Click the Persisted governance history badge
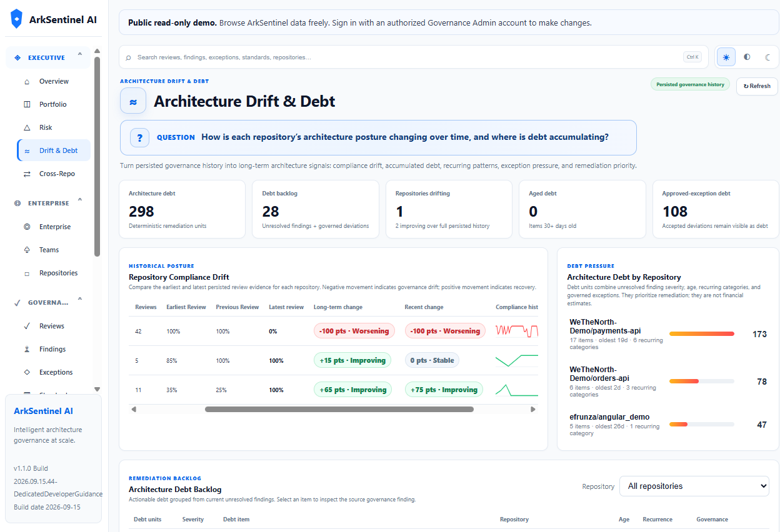Image resolution: width=780 pixels, height=532 pixels. (x=690, y=84)
